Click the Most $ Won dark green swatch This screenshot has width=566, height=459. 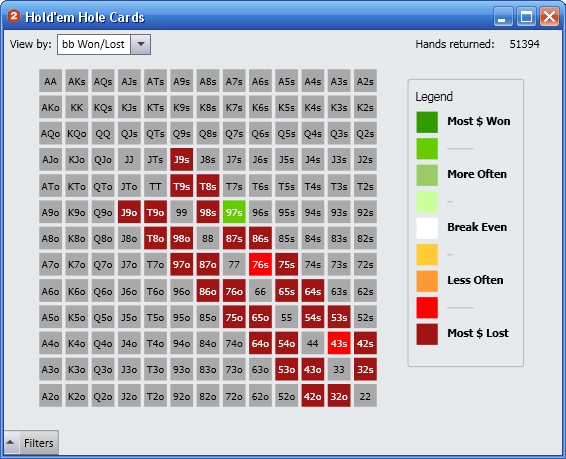tap(427, 122)
